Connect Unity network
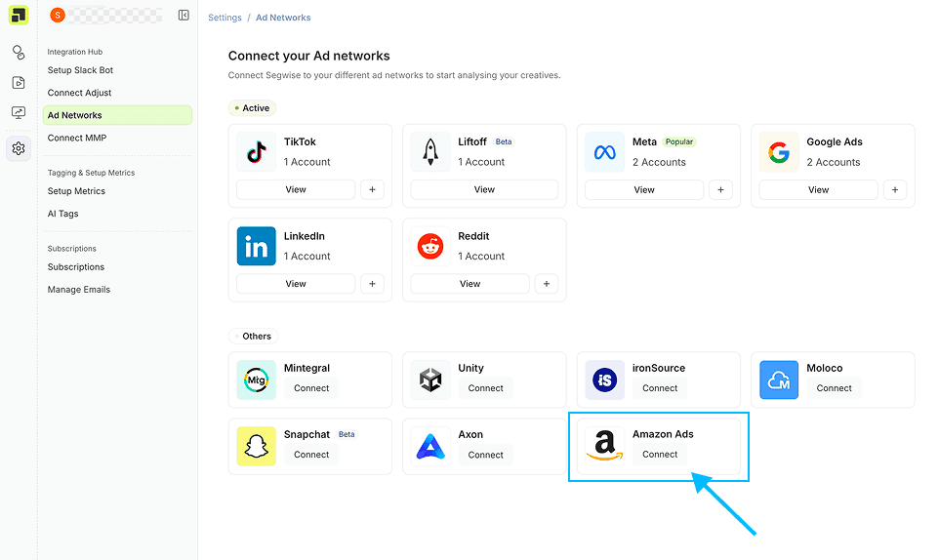The width and height of the screenshot is (939, 560). coord(486,388)
